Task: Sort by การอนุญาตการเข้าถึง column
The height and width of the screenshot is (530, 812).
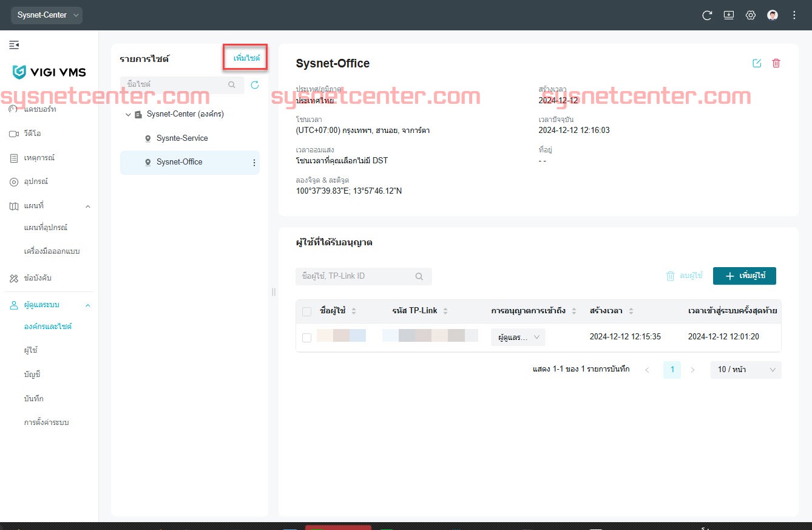Action: pos(573,311)
